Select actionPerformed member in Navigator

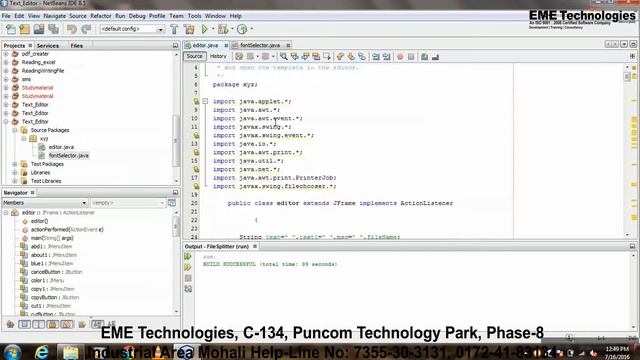(x=67, y=230)
